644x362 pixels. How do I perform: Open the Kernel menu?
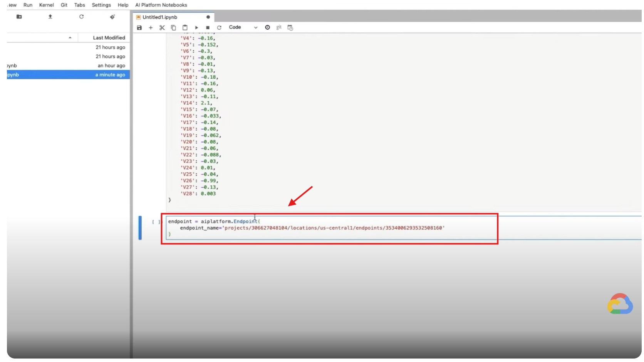[46, 5]
